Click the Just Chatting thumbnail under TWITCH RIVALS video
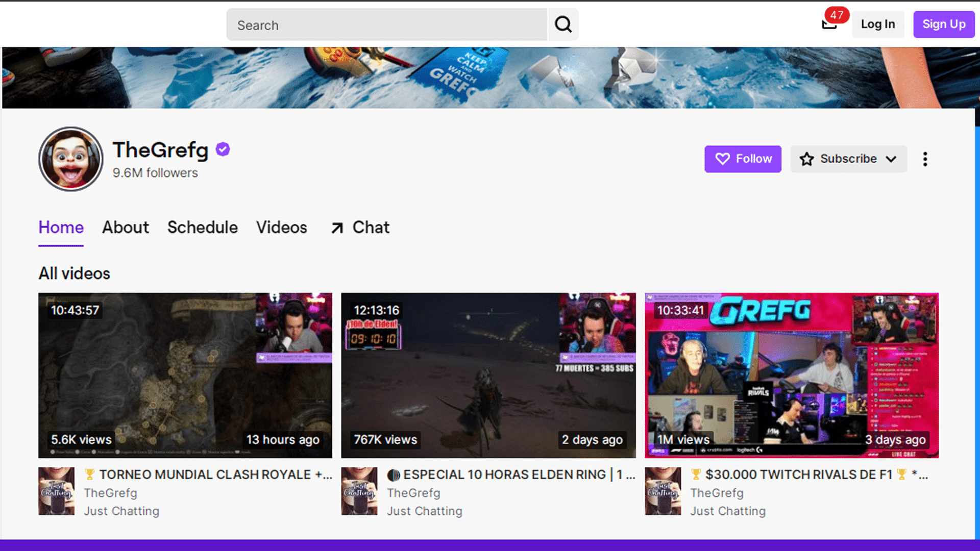This screenshot has width=980, height=551. [x=663, y=491]
